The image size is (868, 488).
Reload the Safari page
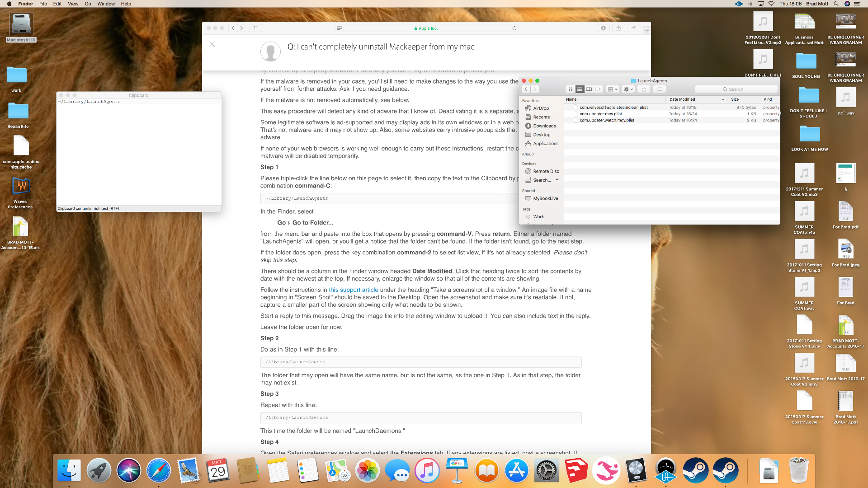pyautogui.click(x=514, y=28)
